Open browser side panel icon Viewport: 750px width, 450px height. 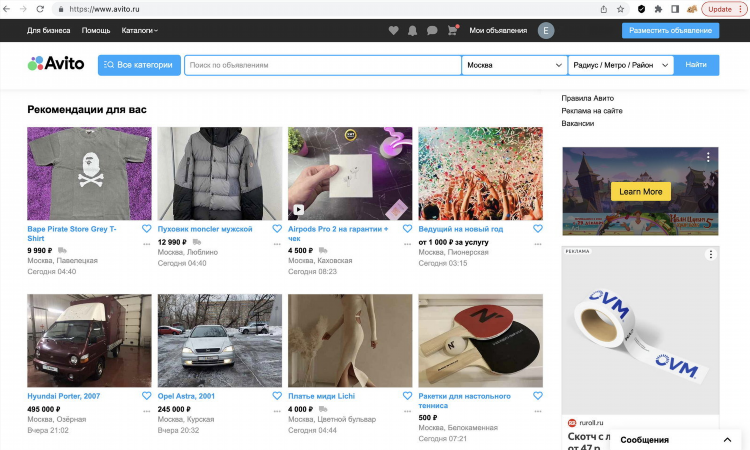[675, 9]
